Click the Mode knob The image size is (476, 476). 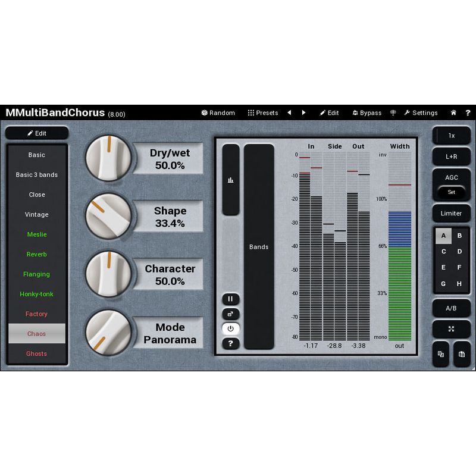109,333
